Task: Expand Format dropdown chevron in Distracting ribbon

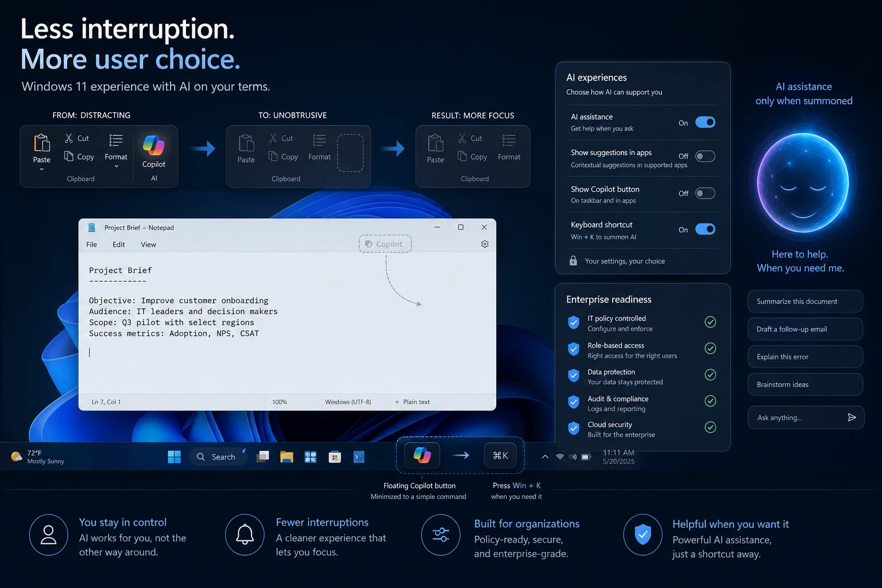Action: coord(117,167)
